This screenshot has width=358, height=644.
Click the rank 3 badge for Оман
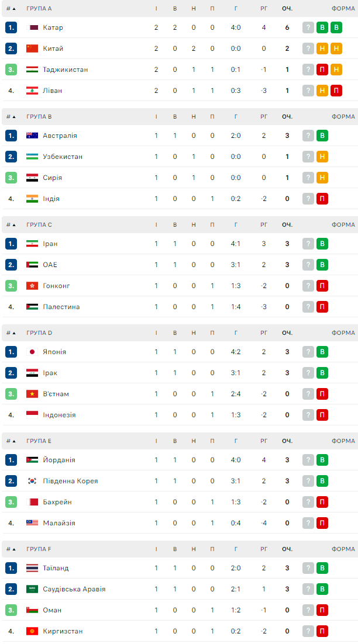(x=11, y=610)
